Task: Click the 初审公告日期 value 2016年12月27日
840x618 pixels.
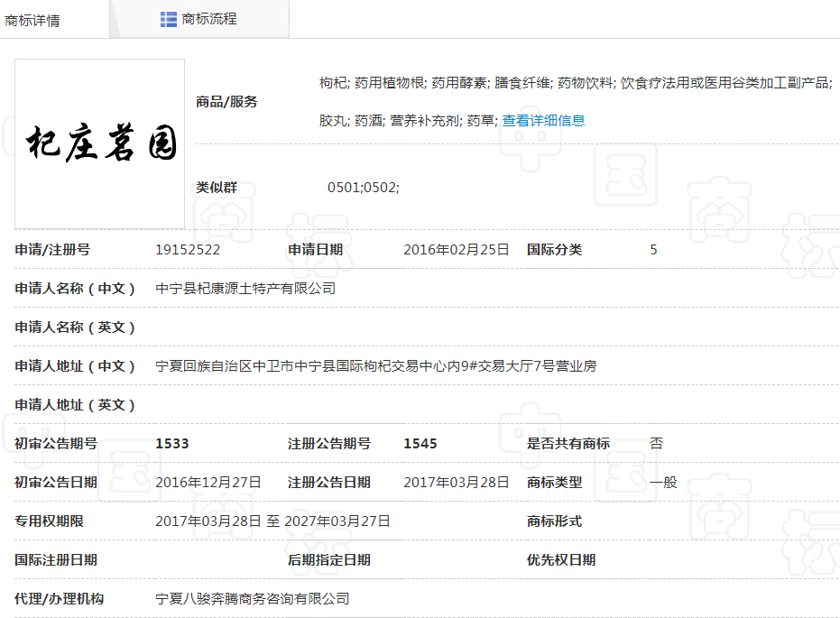Action: 208,483
